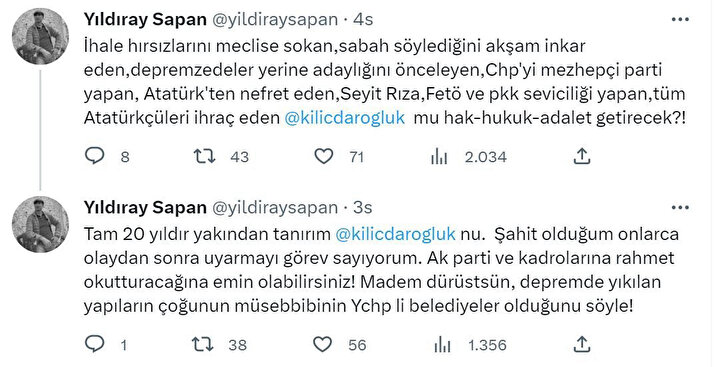Share the first tweet via upload icon
The width and height of the screenshot is (717, 367).
coord(582,156)
